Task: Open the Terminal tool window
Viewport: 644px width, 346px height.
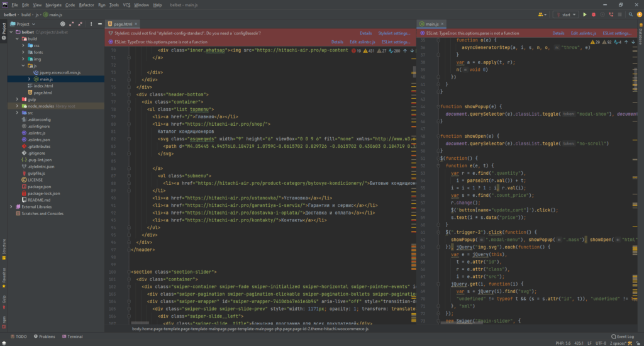Action: [x=72, y=337]
